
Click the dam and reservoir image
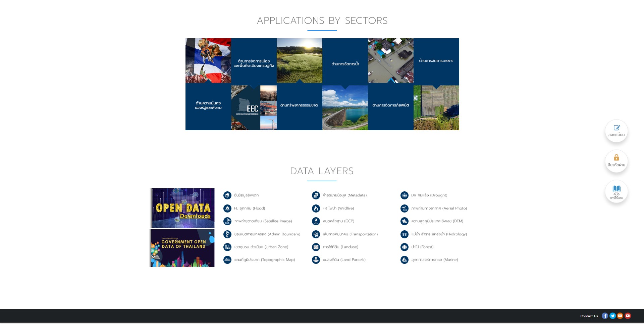[345, 108]
